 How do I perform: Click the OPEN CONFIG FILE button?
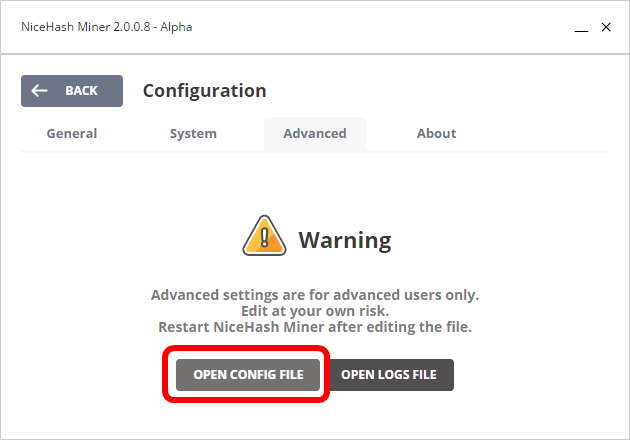[248, 375]
